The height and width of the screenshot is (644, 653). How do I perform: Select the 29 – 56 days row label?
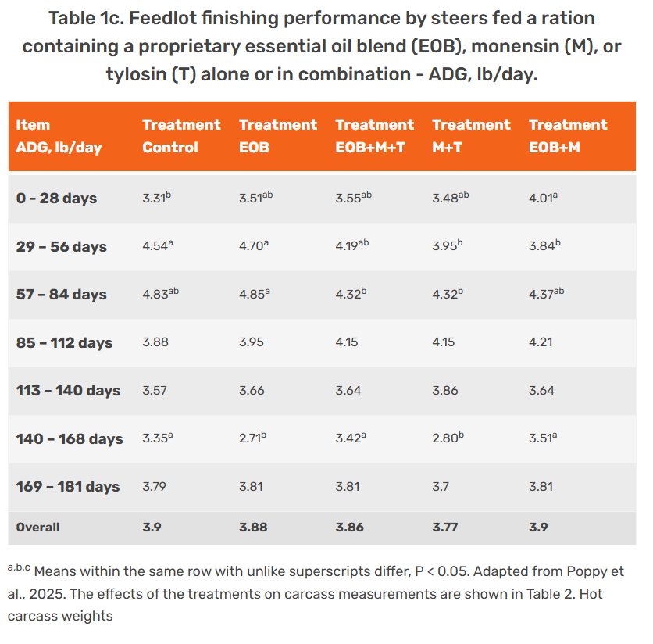tap(61, 247)
